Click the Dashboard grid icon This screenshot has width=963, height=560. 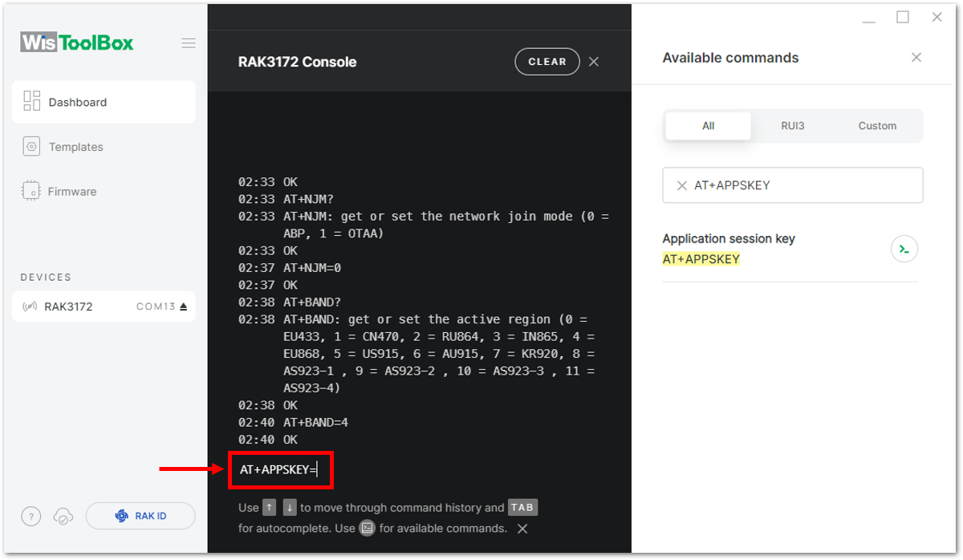click(x=32, y=101)
